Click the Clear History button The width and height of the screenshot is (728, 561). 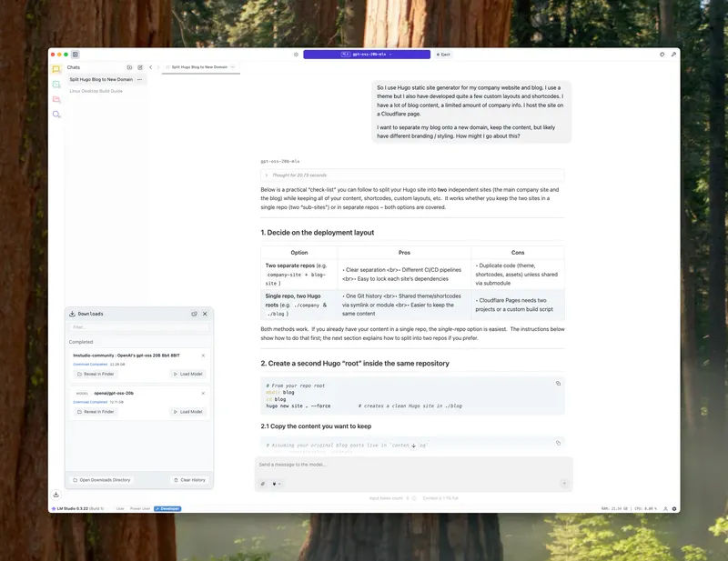tap(188, 479)
